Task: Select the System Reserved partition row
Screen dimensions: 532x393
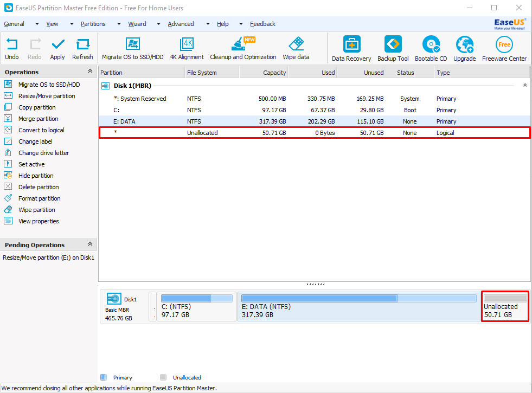Action: point(315,99)
